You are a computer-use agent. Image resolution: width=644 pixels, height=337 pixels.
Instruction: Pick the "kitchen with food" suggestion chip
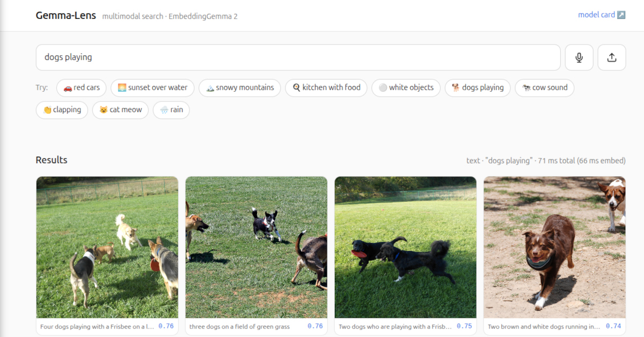[326, 87]
